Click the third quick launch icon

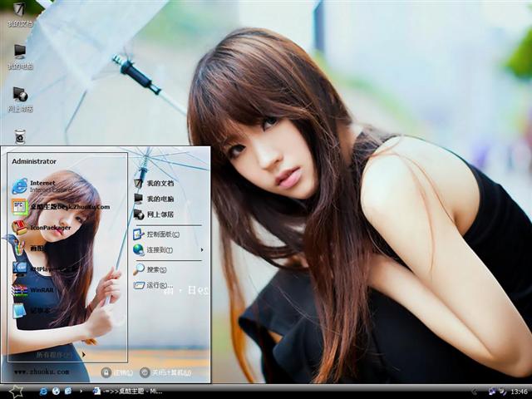[x=68, y=392]
